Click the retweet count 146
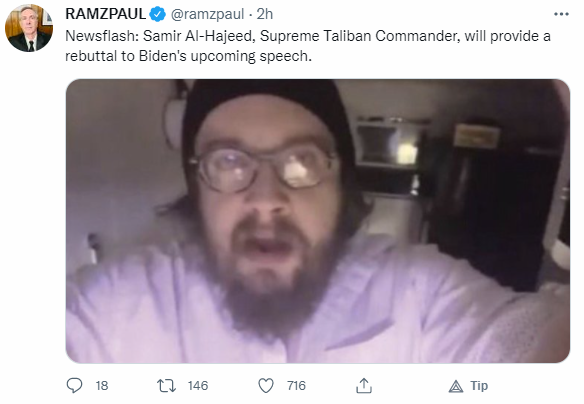Image resolution: width=584 pixels, height=404 pixels. pos(198,386)
